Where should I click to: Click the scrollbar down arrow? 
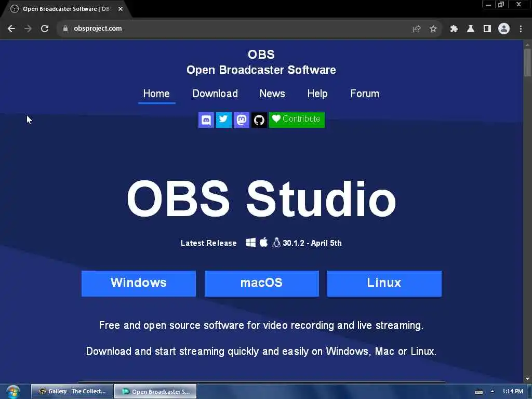pos(527,379)
